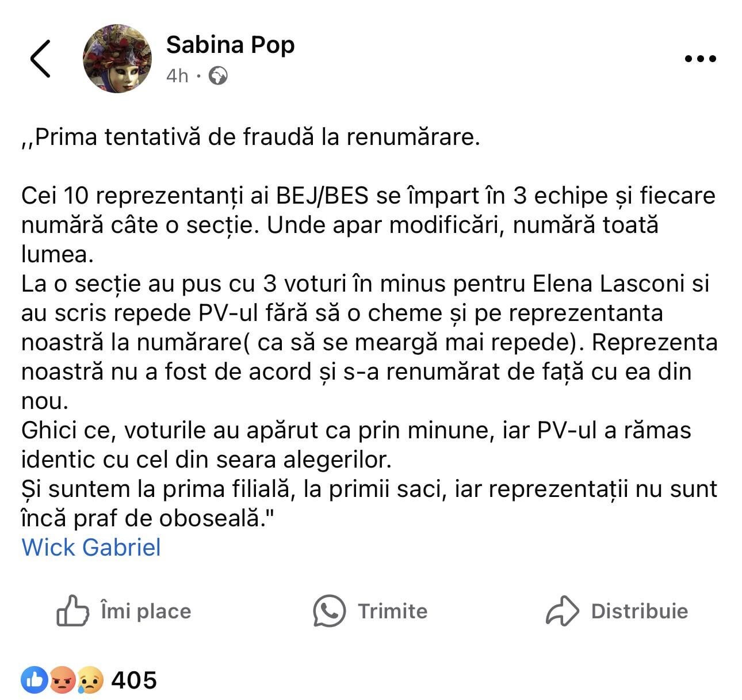Screen dimensions: 742x700
Task: Tap the back arrow
Action: pos(40,59)
